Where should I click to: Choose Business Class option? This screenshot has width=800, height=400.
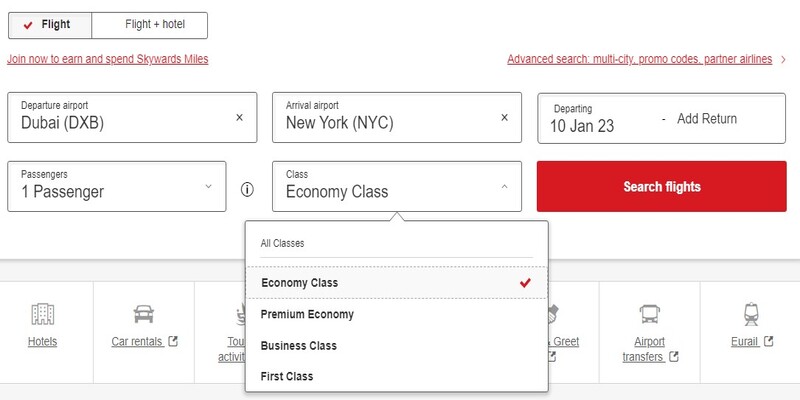click(300, 345)
